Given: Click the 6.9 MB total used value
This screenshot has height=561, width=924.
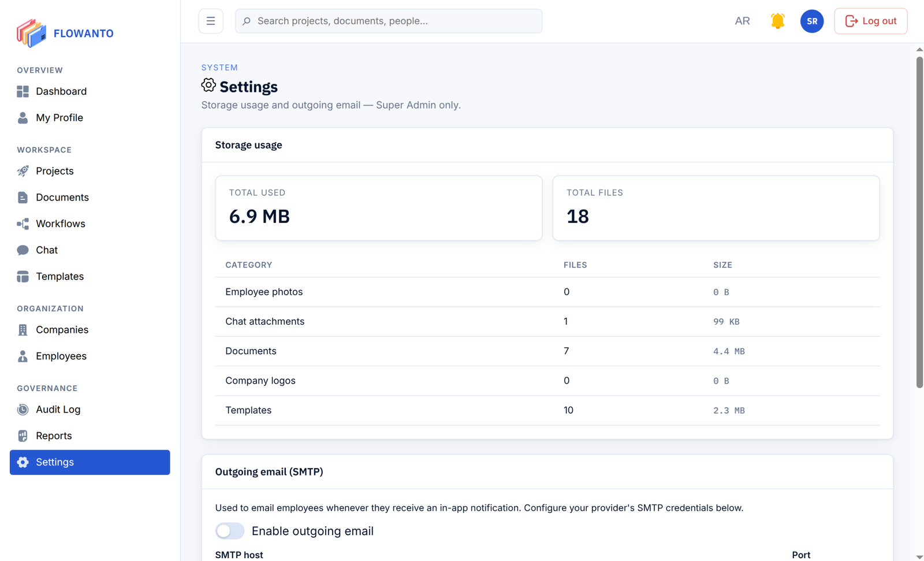Looking at the screenshot, I should [x=259, y=217].
